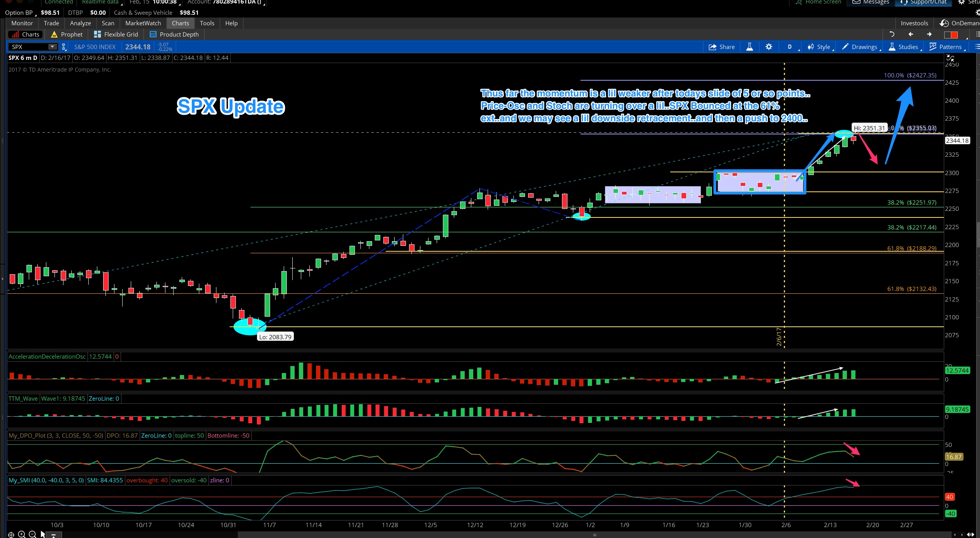This screenshot has width=980, height=538.
Task: Open the Style dropdown menu
Action: point(820,47)
